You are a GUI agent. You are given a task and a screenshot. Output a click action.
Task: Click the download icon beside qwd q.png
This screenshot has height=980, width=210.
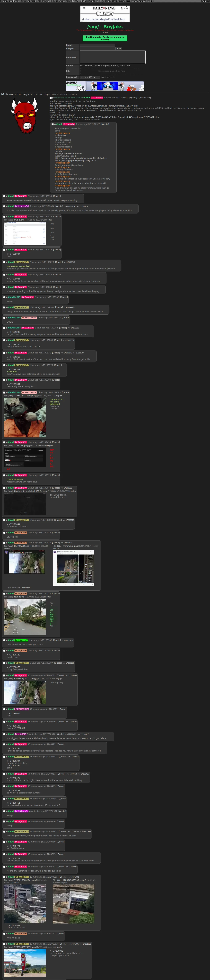(26, 220)
